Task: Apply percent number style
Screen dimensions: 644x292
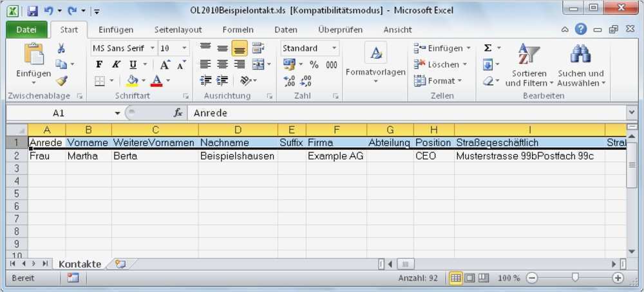Action: pos(314,65)
